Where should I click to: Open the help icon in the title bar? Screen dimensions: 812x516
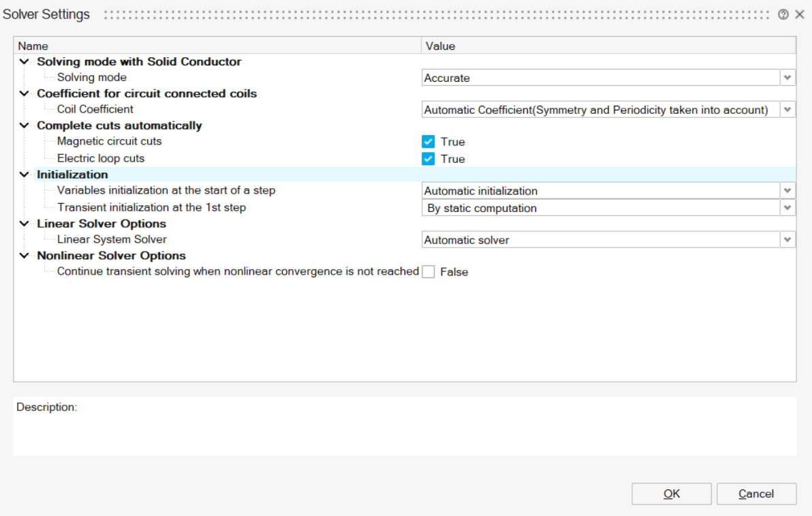783,14
